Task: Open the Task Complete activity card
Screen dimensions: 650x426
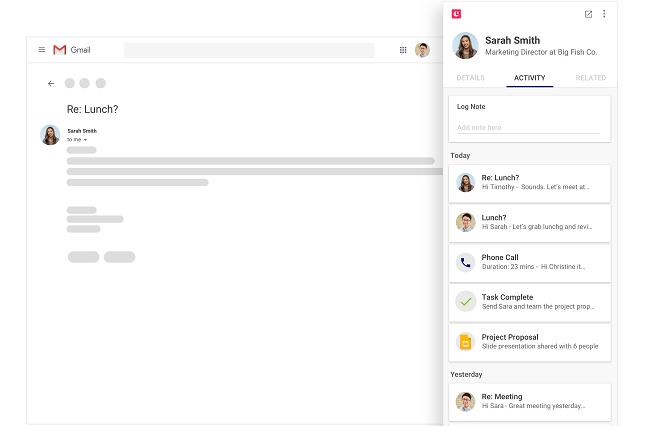Action: pyautogui.click(x=529, y=303)
